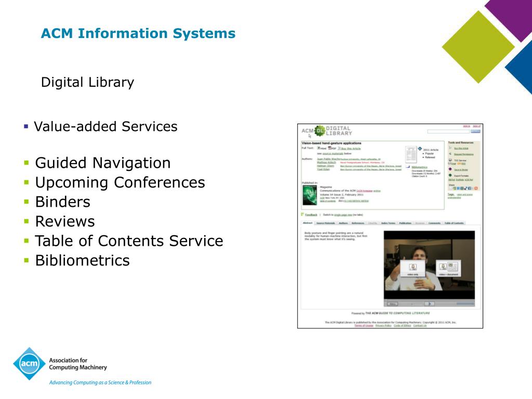Click the ACM DL green gear logo

pyautogui.click(x=320, y=130)
